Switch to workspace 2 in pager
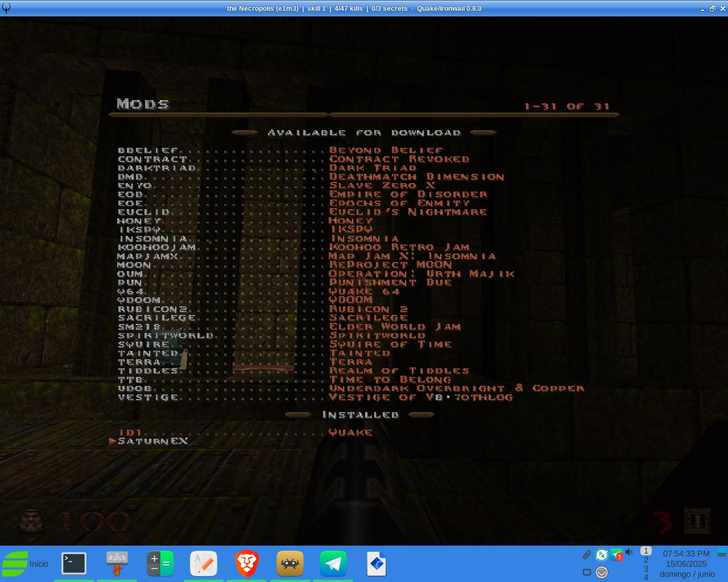 646,560
